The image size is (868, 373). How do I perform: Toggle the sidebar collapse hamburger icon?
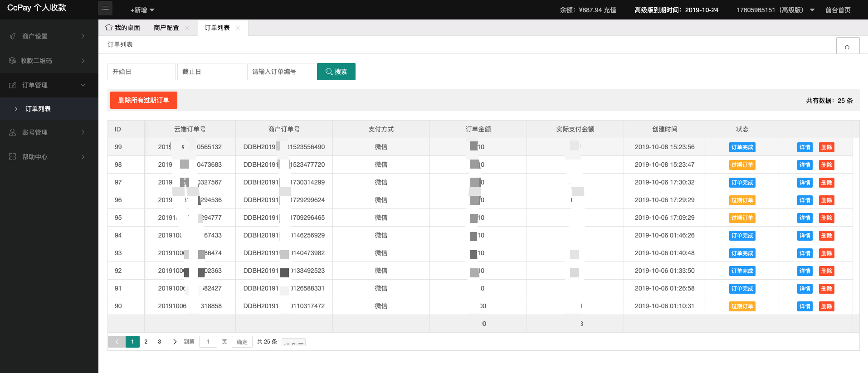click(105, 8)
